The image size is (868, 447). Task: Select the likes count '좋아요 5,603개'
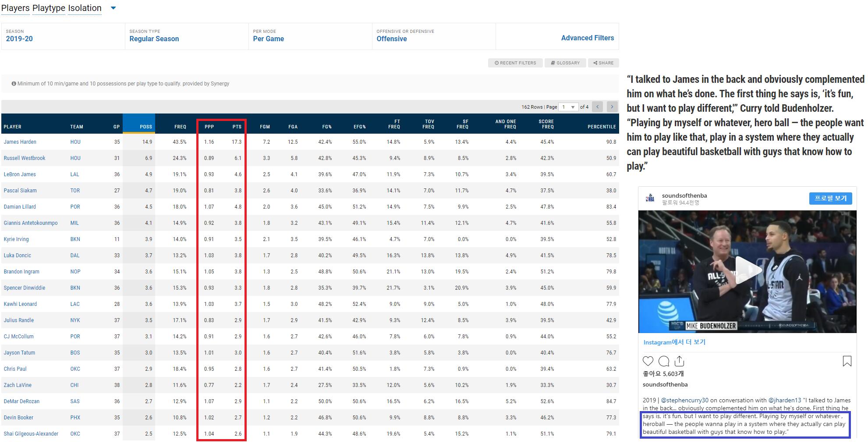[663, 374]
